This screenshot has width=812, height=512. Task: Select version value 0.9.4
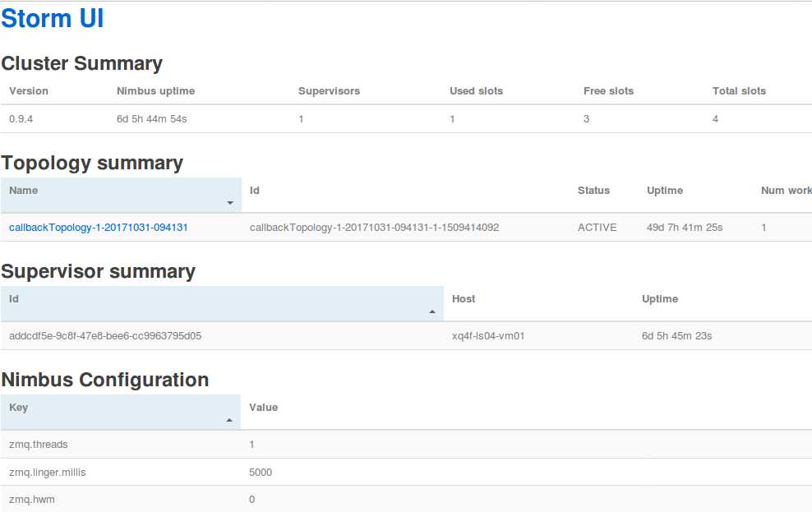pos(21,119)
